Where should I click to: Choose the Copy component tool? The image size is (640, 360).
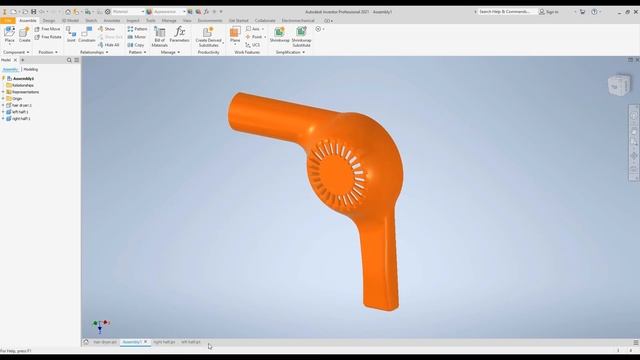click(136, 45)
